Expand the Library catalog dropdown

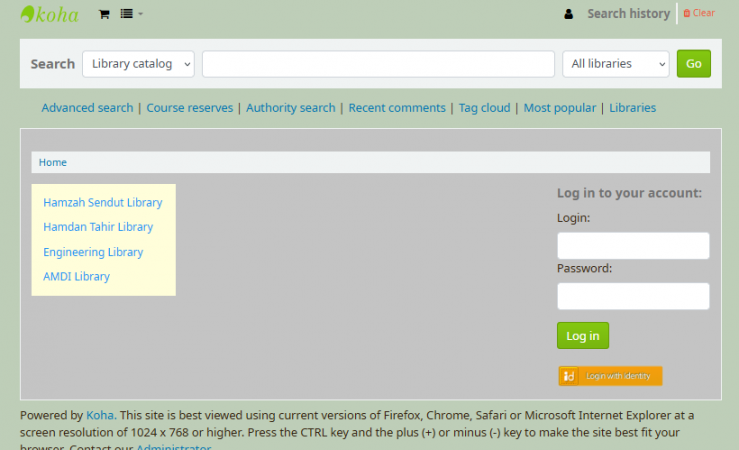coord(139,64)
